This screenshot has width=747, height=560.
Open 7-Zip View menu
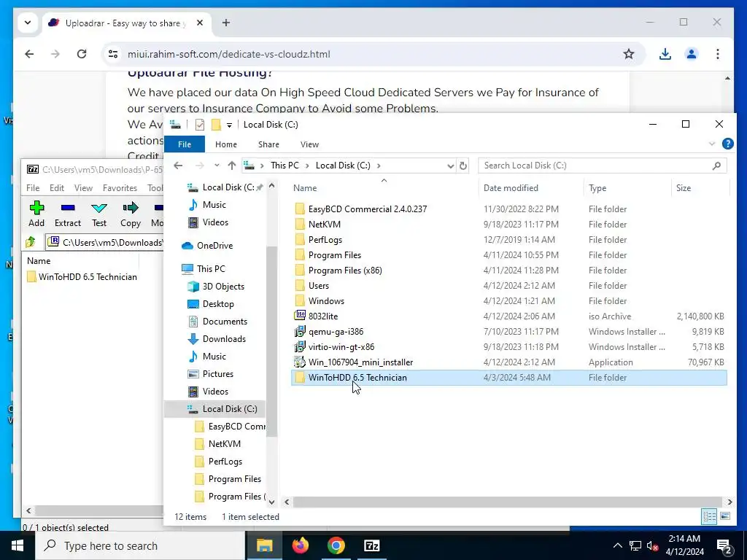click(x=83, y=188)
